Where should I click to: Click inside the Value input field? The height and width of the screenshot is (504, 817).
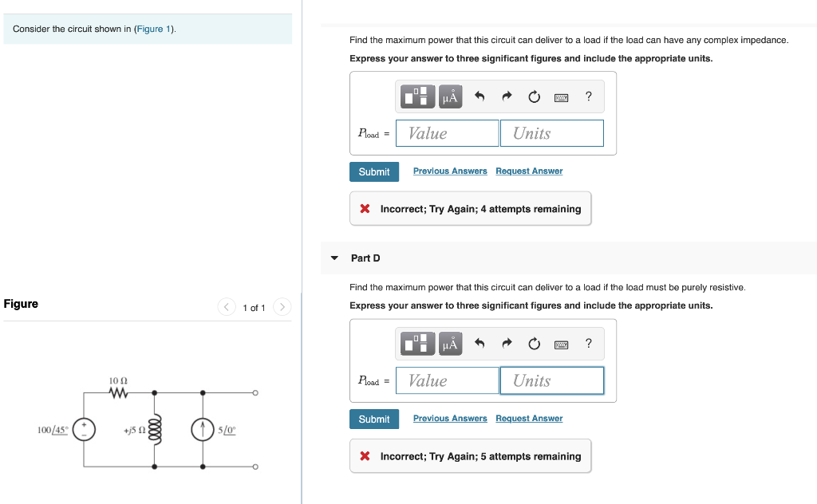[447, 132]
